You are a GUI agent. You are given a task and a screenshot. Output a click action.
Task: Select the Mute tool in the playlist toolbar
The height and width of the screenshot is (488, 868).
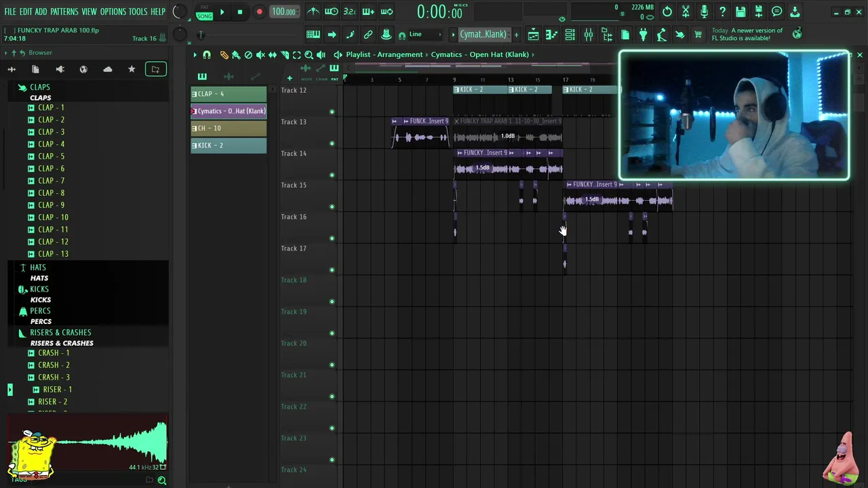click(260, 55)
